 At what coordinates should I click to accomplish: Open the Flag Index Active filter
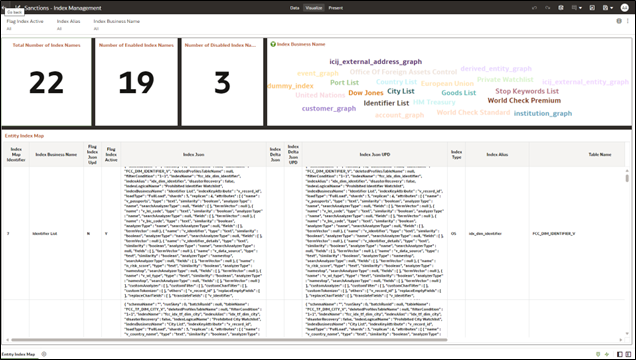(25, 24)
